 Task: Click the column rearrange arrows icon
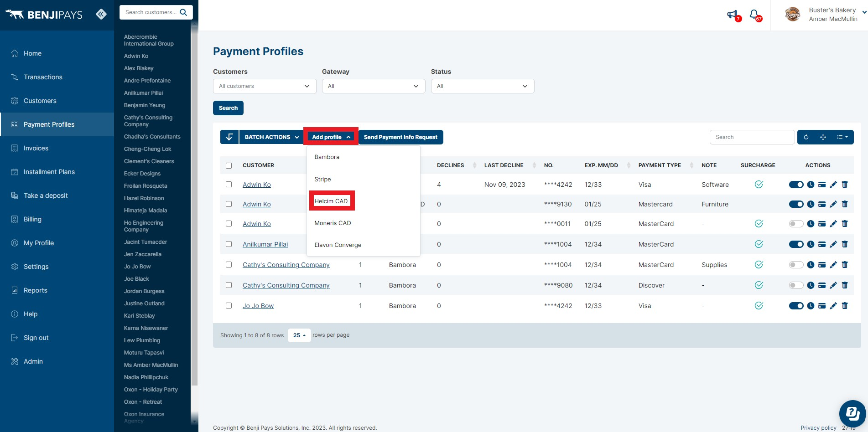[x=823, y=137]
